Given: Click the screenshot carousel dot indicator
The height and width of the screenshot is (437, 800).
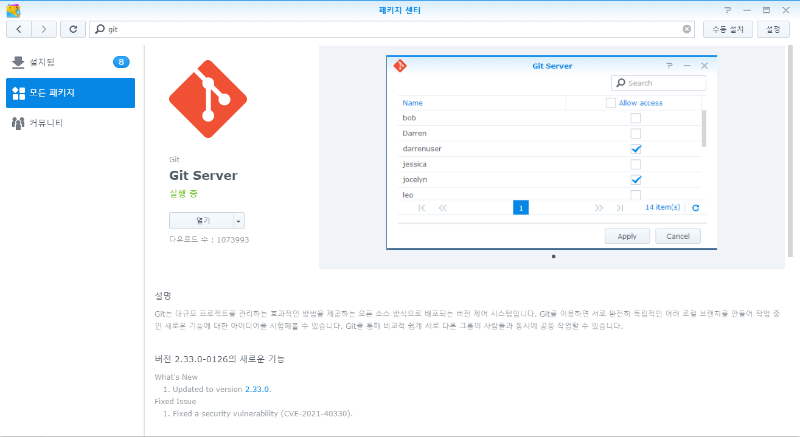Looking at the screenshot, I should click(x=554, y=256).
